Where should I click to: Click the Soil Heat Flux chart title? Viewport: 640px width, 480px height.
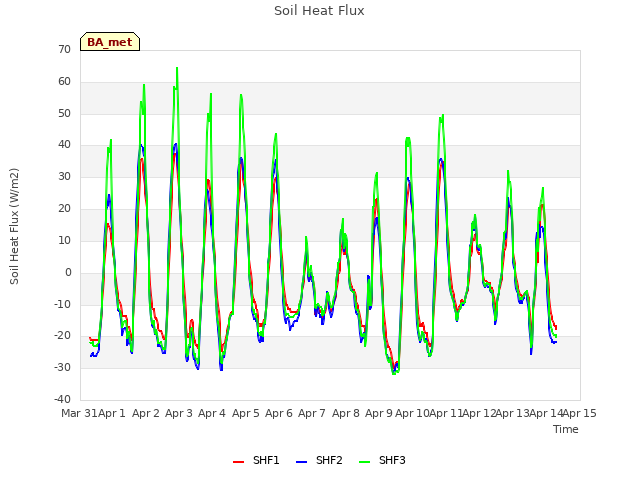tap(319, 11)
